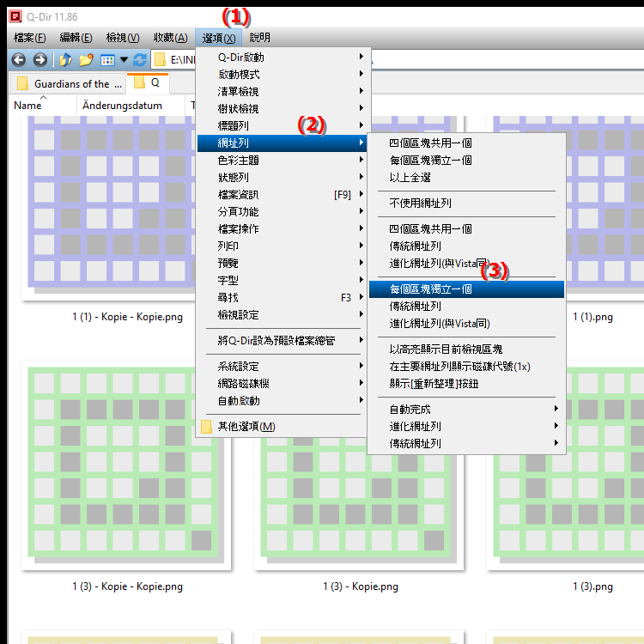Toggle 顯示[重新整理]按鈕 option

click(x=466, y=384)
